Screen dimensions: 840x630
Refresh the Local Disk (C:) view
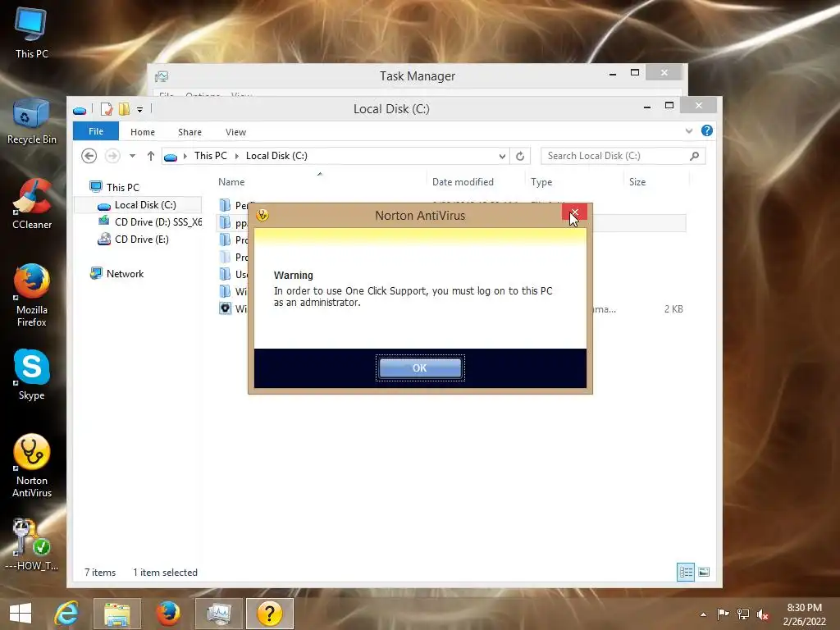tap(519, 156)
